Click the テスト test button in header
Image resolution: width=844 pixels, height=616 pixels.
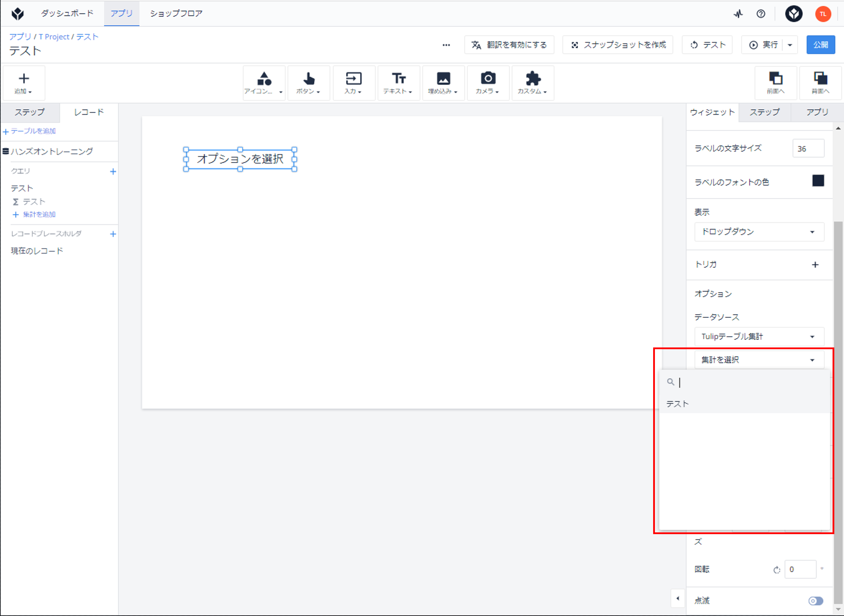click(x=707, y=45)
